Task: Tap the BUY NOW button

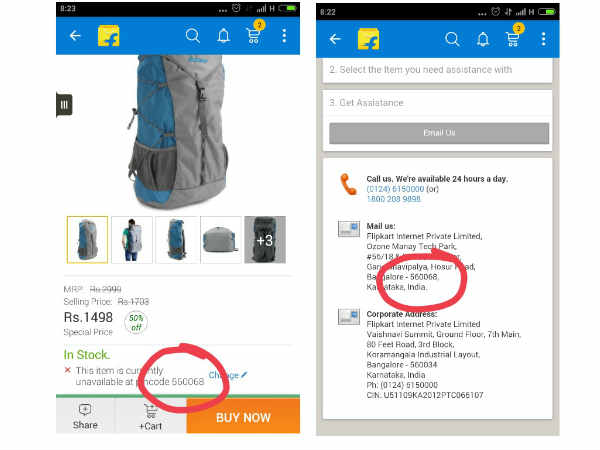Action: pos(243,416)
